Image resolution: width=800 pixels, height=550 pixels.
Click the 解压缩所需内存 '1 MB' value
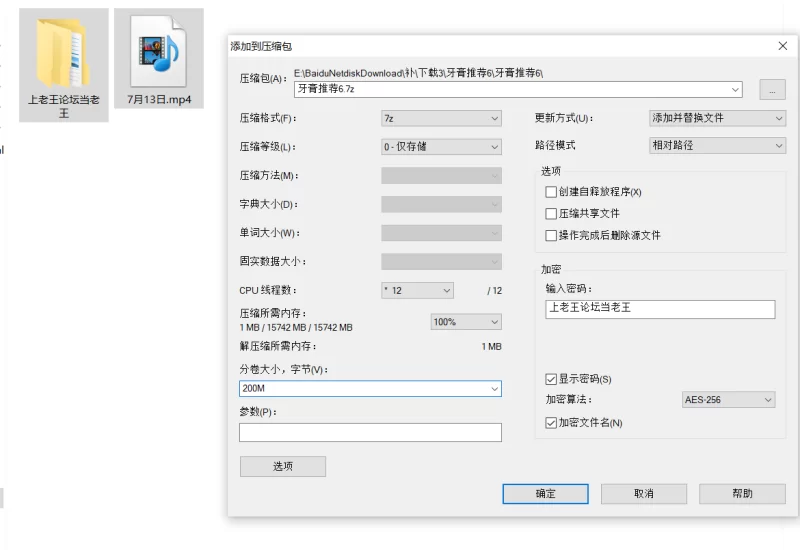[x=491, y=346]
